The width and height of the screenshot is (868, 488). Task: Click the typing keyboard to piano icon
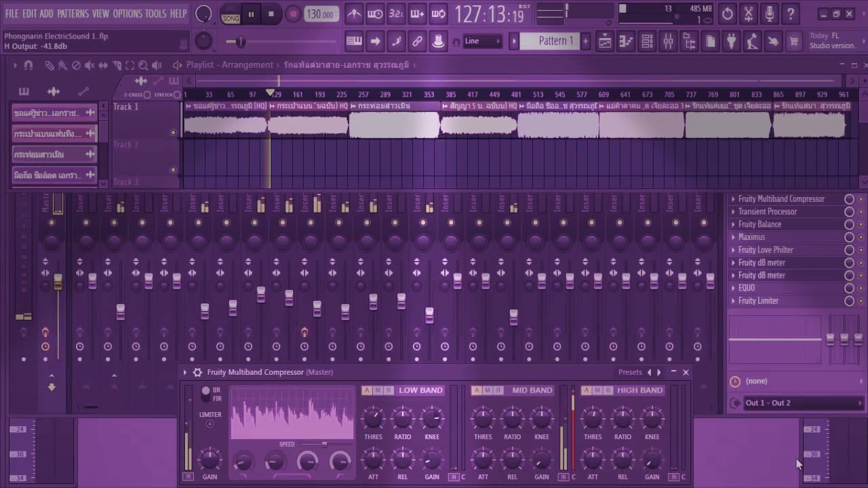pyautogui.click(x=354, y=41)
